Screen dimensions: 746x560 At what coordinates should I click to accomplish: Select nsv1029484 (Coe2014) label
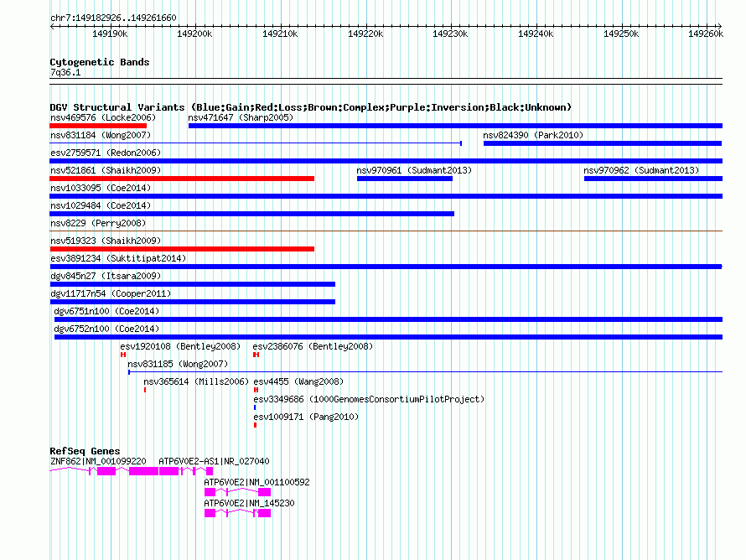tap(101, 205)
